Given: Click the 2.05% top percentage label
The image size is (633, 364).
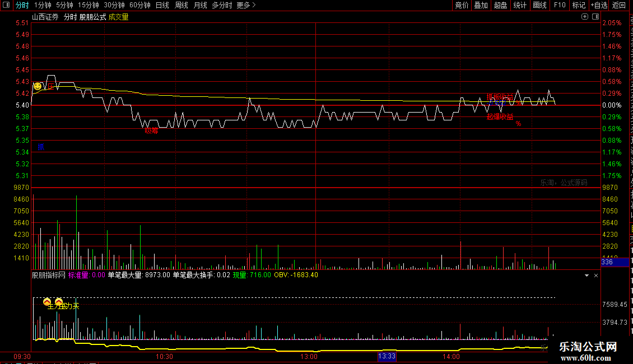Looking at the screenshot, I should coord(612,23).
